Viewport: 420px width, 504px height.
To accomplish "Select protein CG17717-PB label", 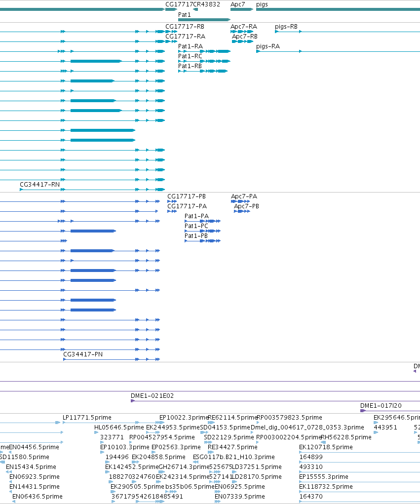I will tap(187, 196).
